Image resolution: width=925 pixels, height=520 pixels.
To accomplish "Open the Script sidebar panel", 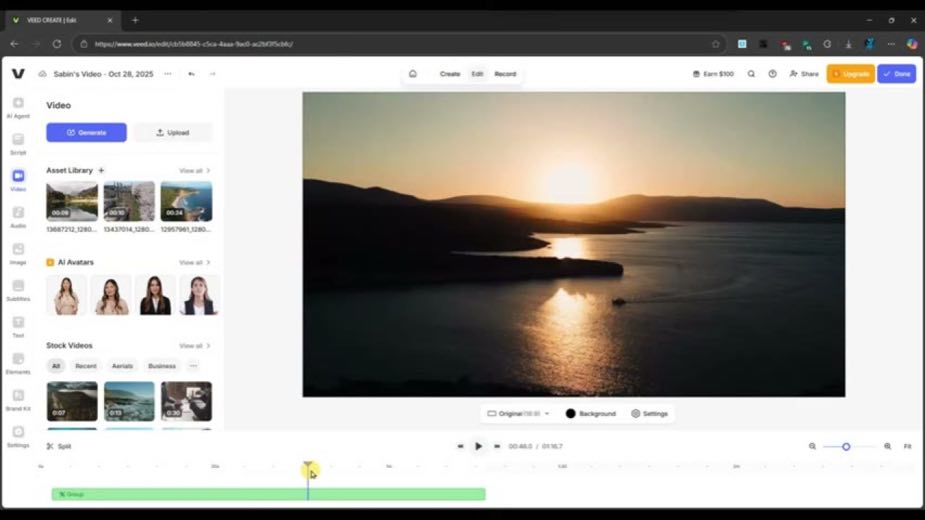I will 18,144.
